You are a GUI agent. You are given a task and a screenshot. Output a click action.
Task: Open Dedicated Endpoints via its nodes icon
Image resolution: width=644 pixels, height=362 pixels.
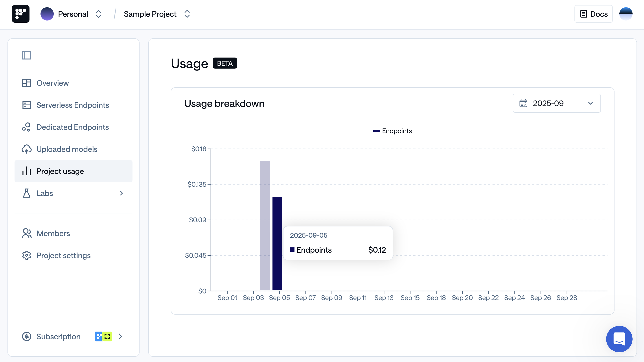tap(26, 127)
